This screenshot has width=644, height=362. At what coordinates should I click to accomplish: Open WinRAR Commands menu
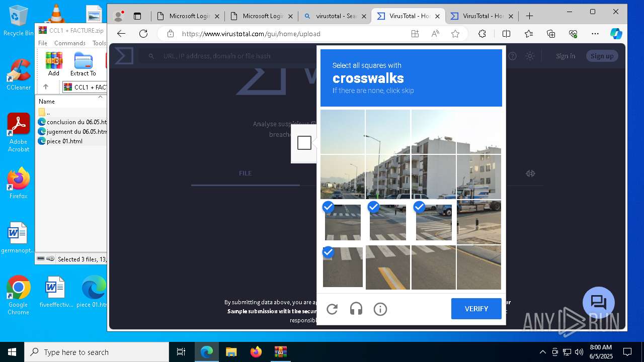70,43
